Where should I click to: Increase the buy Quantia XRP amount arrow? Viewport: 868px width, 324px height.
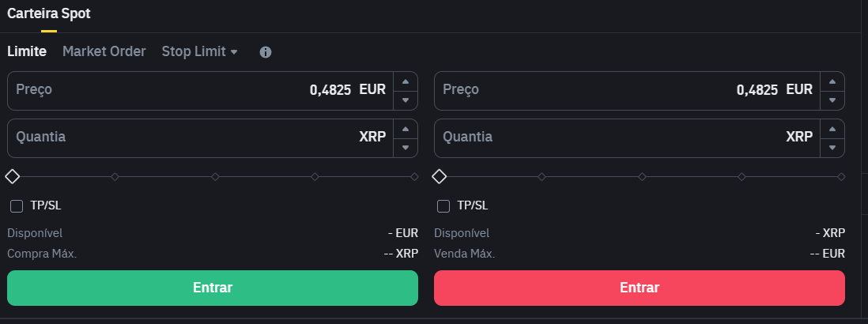click(x=406, y=129)
